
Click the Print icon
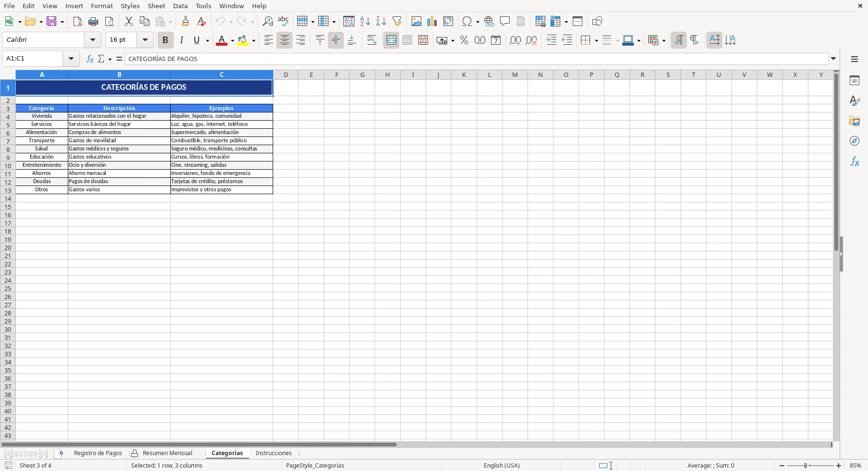point(93,21)
